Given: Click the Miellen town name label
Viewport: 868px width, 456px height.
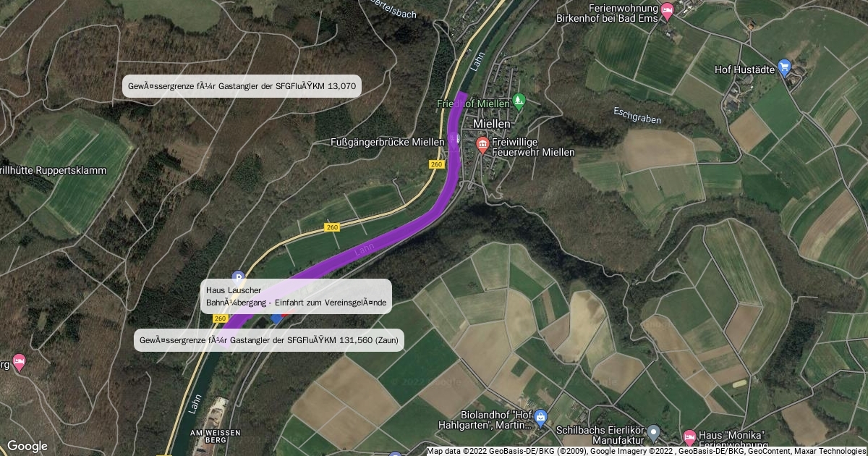Looking at the screenshot, I should pos(492,124).
